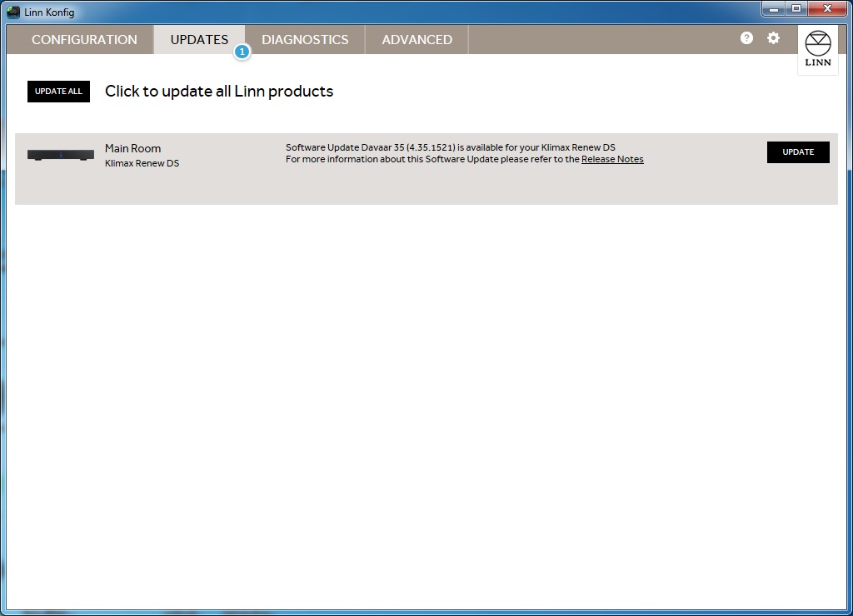Minimize the Linn Konfig window
The height and width of the screenshot is (616, 853).
point(774,8)
